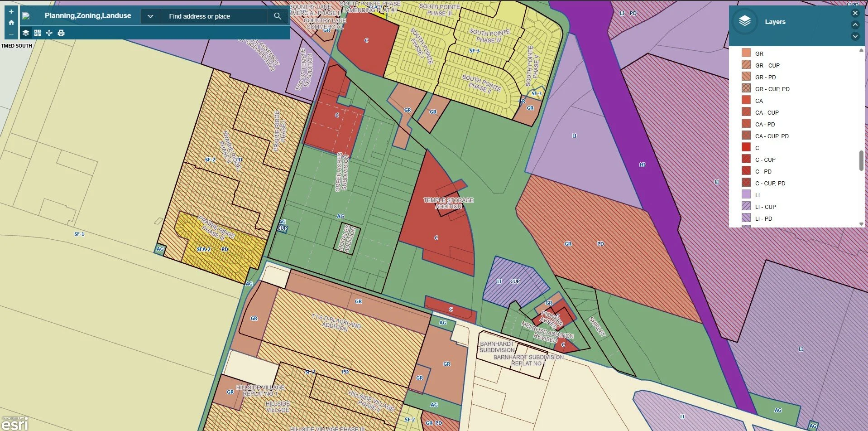Click the Layers panel title text
Image resolution: width=868 pixels, height=431 pixels.
click(x=775, y=22)
